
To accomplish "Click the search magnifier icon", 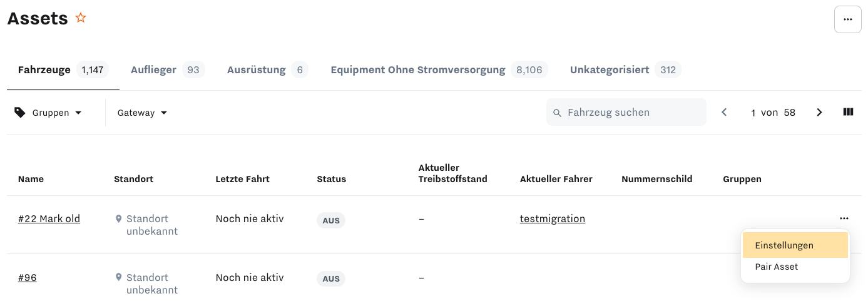I will tap(557, 113).
